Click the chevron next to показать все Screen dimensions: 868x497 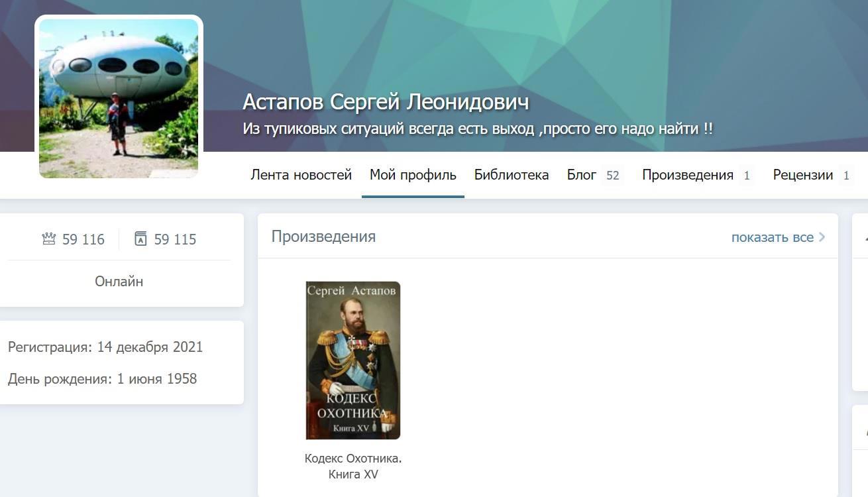point(822,237)
